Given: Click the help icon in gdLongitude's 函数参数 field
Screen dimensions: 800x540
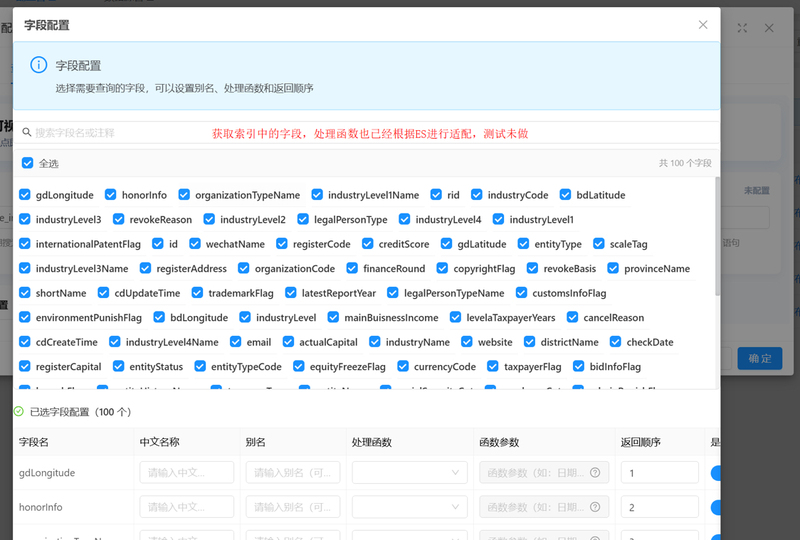Looking at the screenshot, I should pos(595,473).
